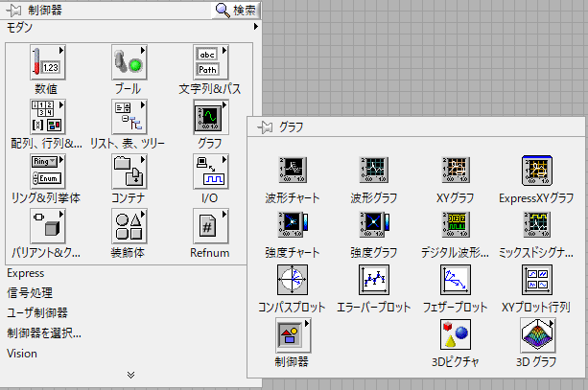Open the 信号処理 palette category
This screenshot has width=588, height=390.
coord(30,292)
